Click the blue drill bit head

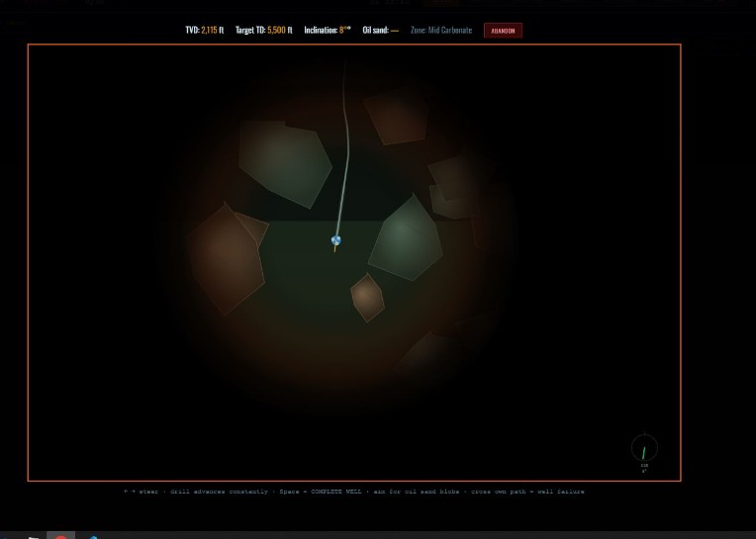coord(336,240)
